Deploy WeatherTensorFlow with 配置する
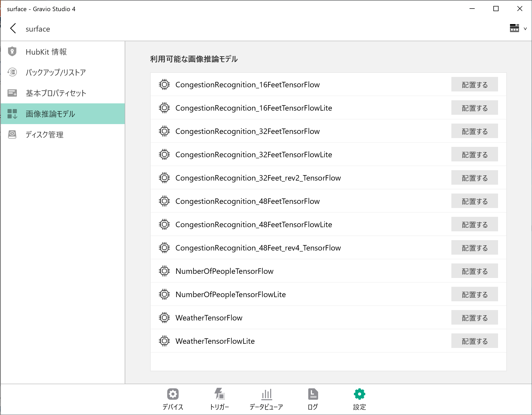Viewport: 532px width, 415px height. click(474, 318)
